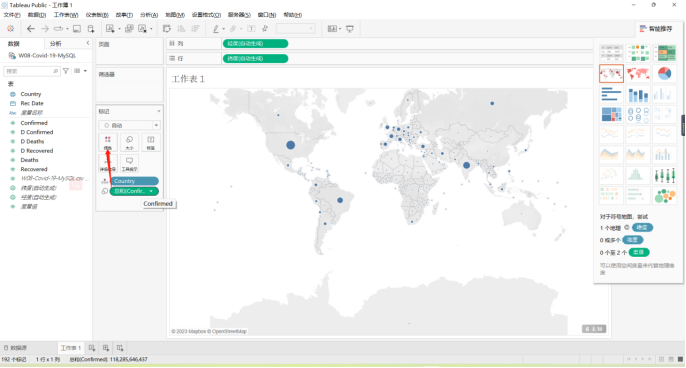This screenshot has width=686, height=368.
Task: Click the show/hide cards toolbar icon
Action: (332, 29)
